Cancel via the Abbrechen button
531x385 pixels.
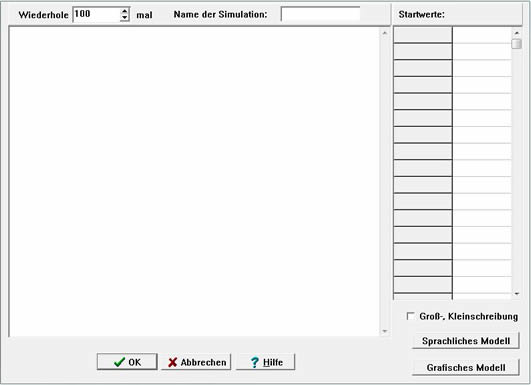(196, 362)
